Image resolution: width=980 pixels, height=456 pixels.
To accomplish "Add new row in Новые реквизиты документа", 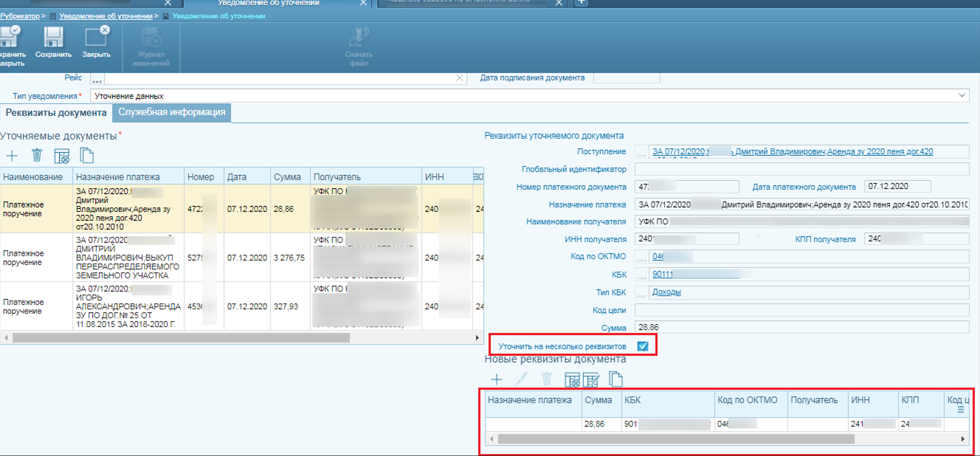I will (496, 379).
